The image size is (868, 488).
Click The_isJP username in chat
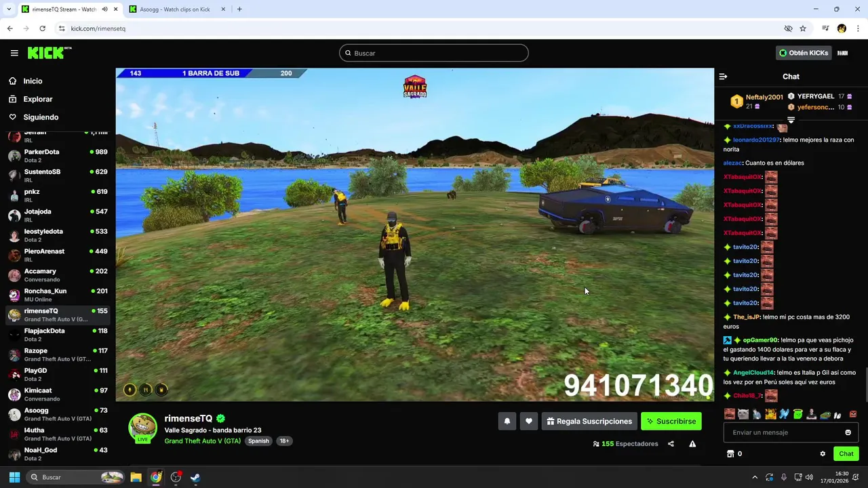(747, 317)
